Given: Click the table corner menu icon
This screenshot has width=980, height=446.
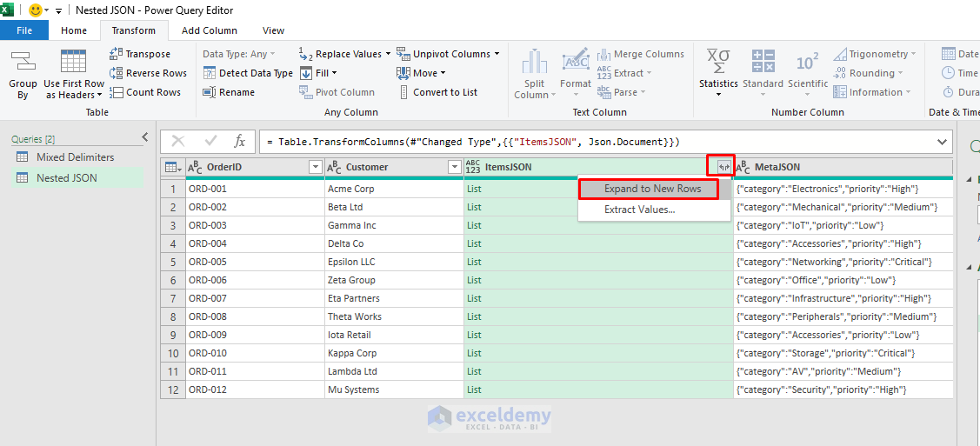Looking at the screenshot, I should (172, 167).
